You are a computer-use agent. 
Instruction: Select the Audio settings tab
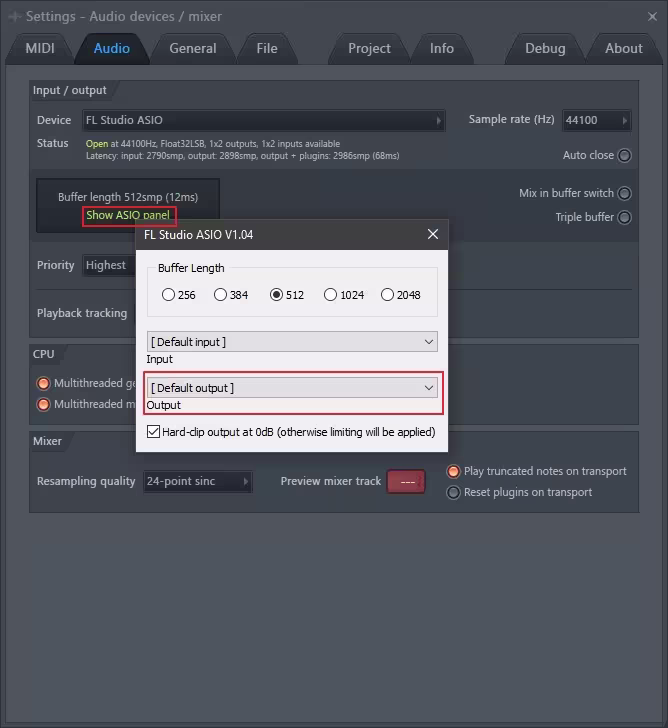coord(112,48)
